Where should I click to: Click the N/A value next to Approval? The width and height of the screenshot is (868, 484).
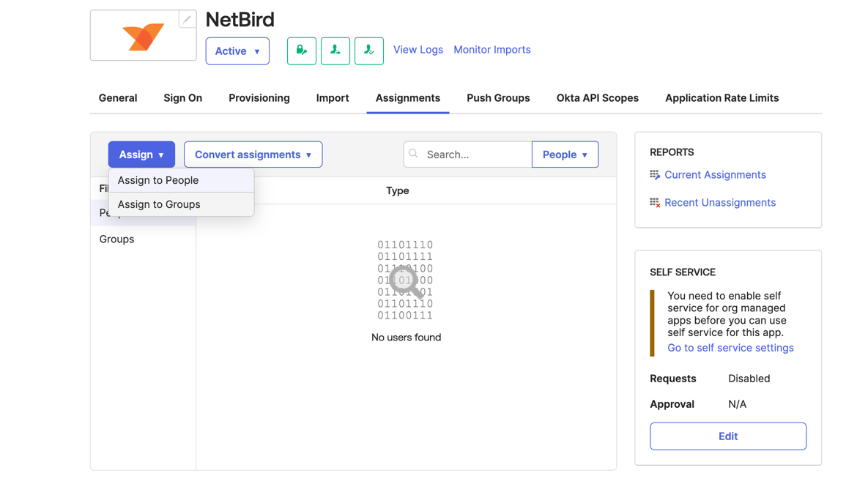738,404
